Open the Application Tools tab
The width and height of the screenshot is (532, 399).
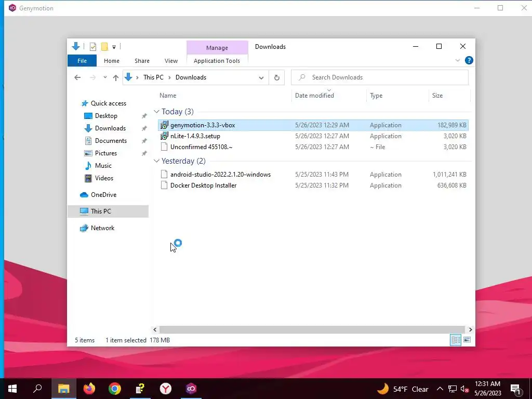[217, 61]
